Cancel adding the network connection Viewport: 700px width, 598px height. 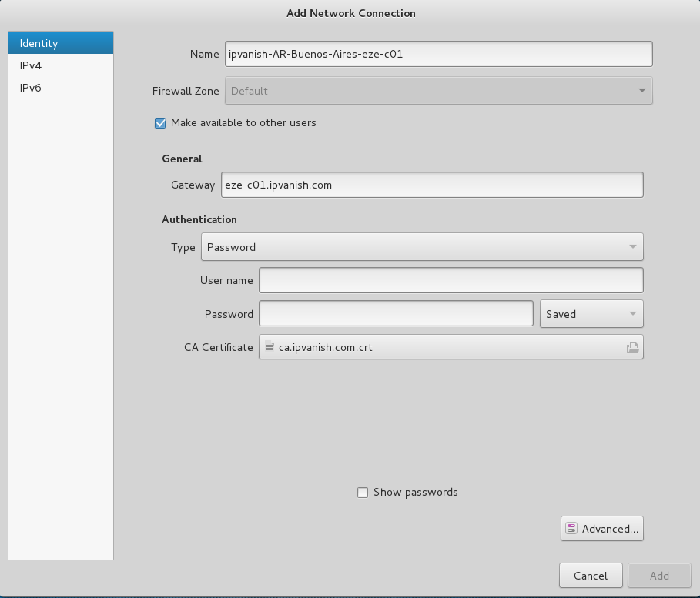pyautogui.click(x=591, y=575)
